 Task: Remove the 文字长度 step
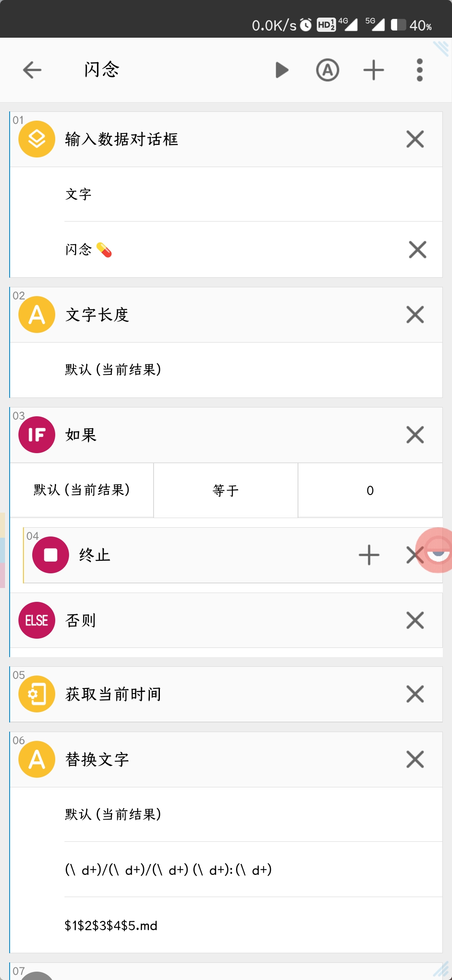[415, 315]
